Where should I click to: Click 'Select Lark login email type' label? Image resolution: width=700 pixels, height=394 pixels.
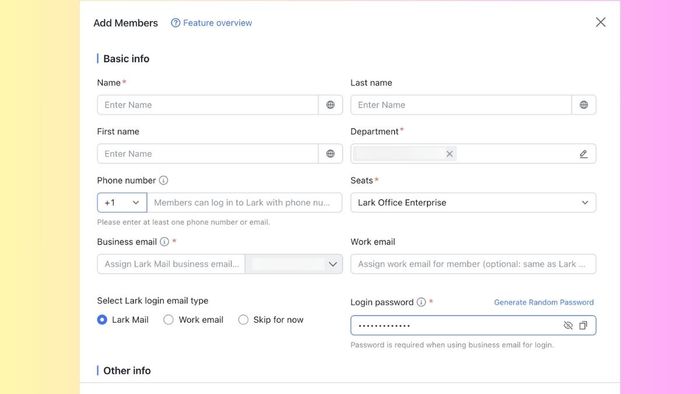153,301
